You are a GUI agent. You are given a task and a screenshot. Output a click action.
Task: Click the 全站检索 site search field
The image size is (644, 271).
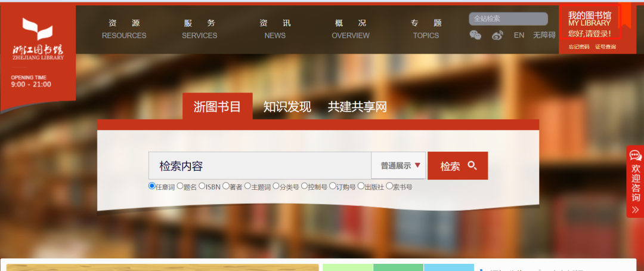pyautogui.click(x=507, y=19)
